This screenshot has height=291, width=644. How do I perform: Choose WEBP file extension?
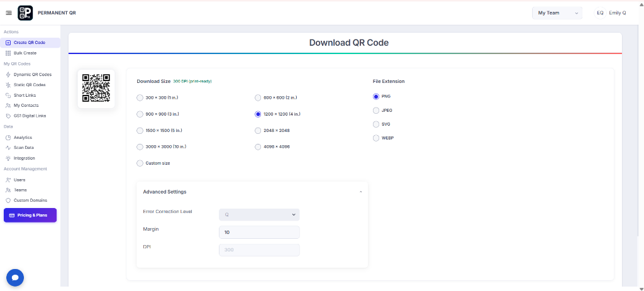[x=376, y=138]
